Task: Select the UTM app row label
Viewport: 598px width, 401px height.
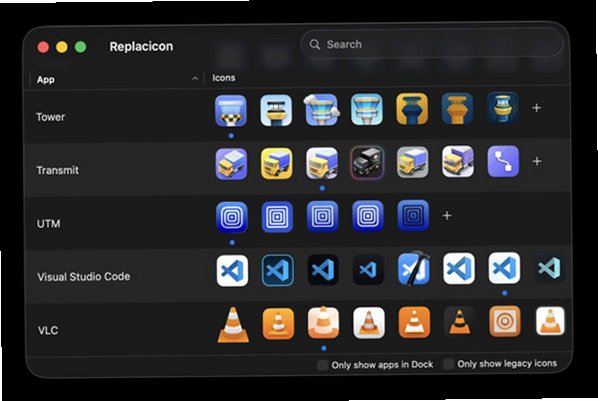Action: (x=48, y=224)
